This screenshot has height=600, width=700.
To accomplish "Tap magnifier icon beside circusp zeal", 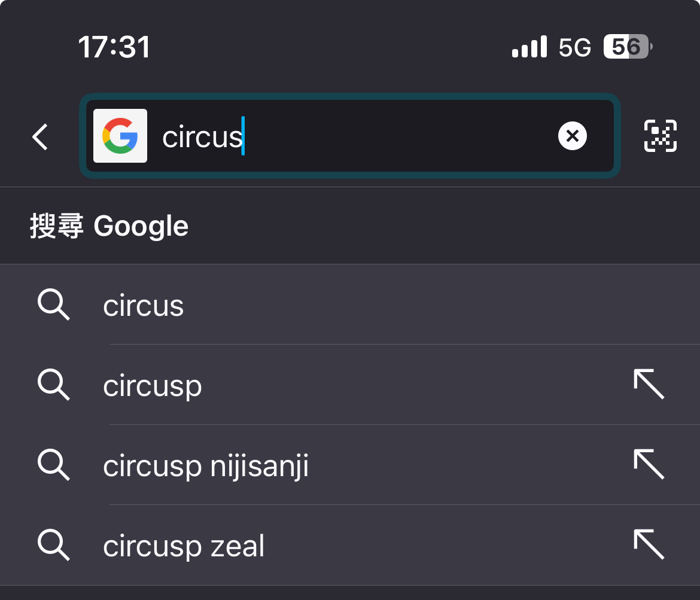I will tap(54, 545).
